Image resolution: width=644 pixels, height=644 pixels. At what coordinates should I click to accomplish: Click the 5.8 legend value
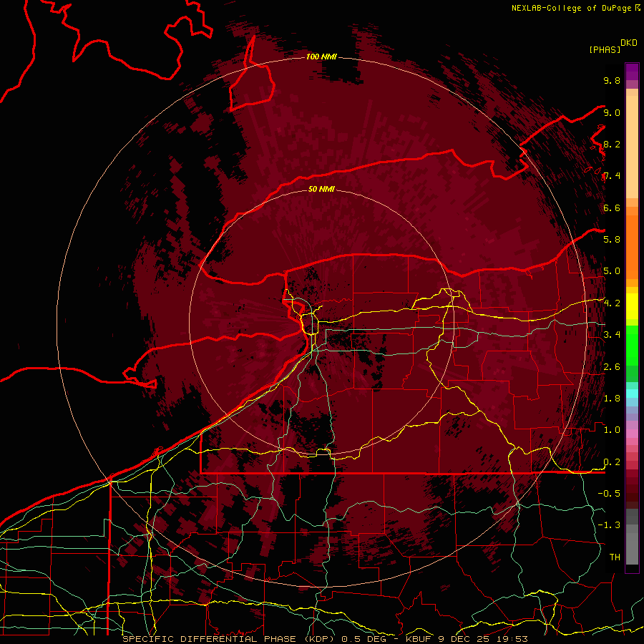click(x=612, y=240)
